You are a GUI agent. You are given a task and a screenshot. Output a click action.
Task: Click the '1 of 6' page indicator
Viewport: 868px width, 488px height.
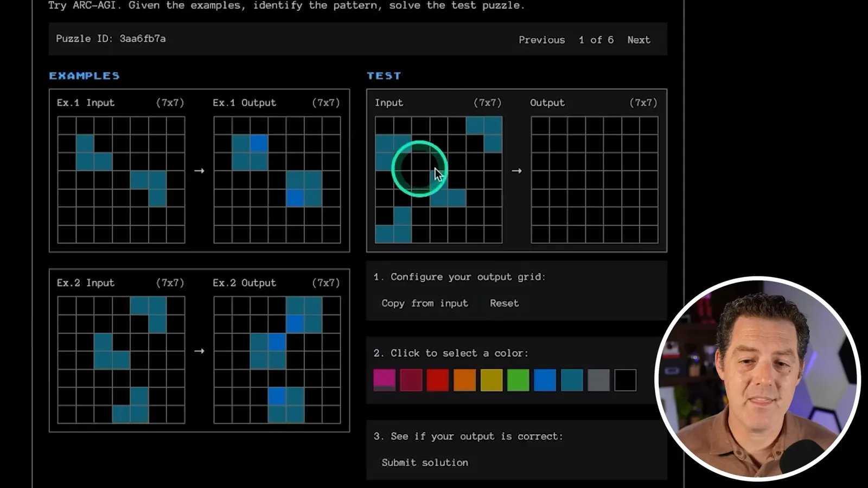point(596,40)
